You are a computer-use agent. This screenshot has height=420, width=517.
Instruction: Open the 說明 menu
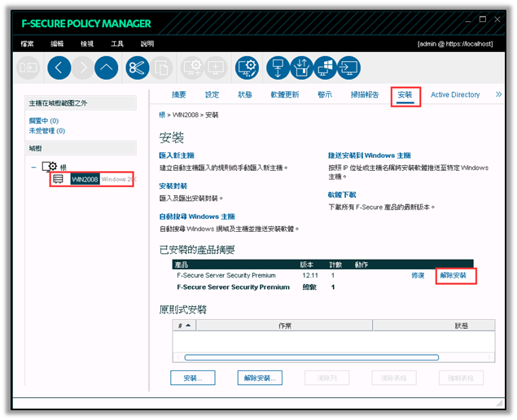[147, 43]
